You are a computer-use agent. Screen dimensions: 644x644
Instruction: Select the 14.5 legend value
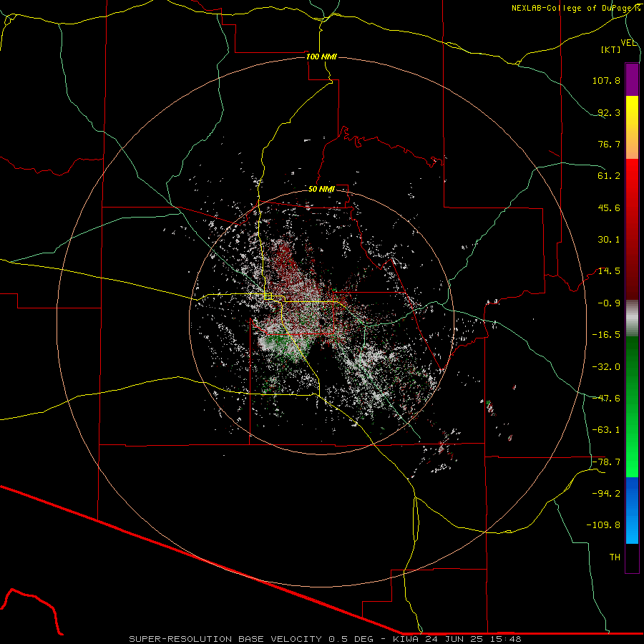point(609,271)
